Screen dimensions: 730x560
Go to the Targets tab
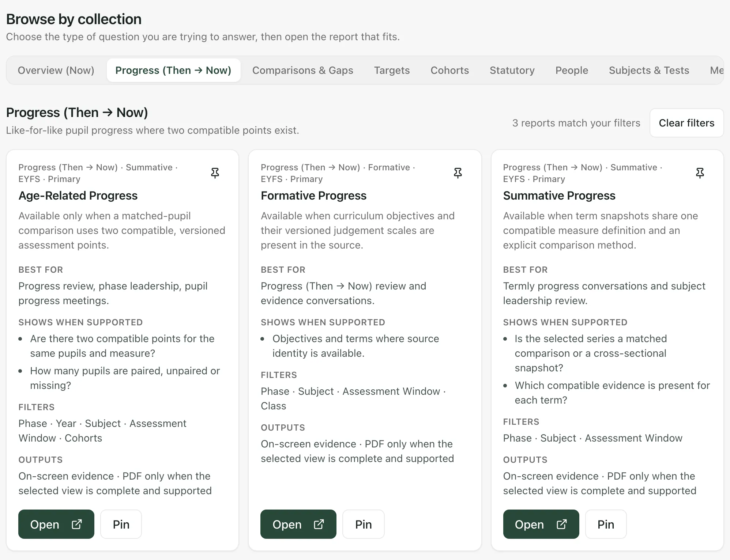click(x=392, y=70)
